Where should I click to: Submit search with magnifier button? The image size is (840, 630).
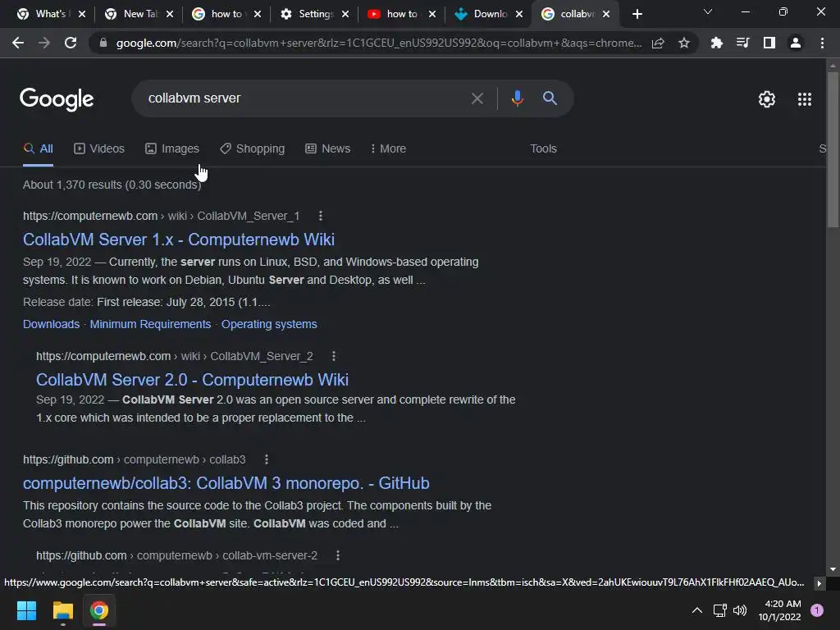[550, 98]
